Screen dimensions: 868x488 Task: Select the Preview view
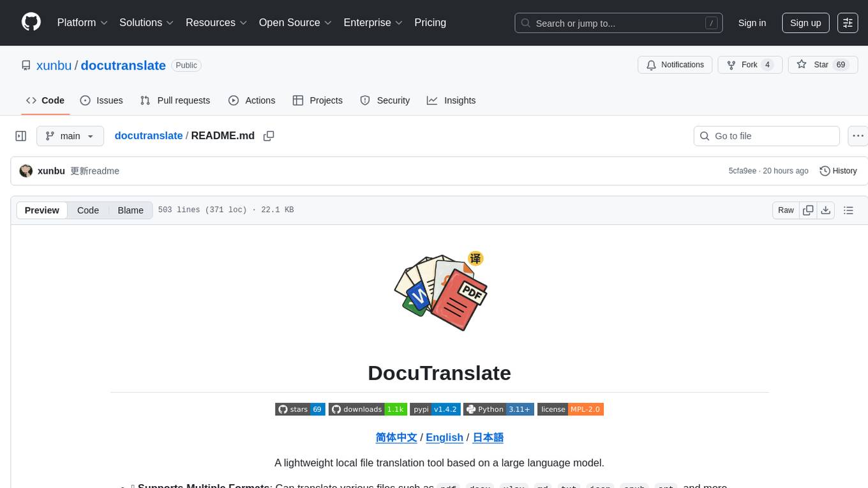42,210
